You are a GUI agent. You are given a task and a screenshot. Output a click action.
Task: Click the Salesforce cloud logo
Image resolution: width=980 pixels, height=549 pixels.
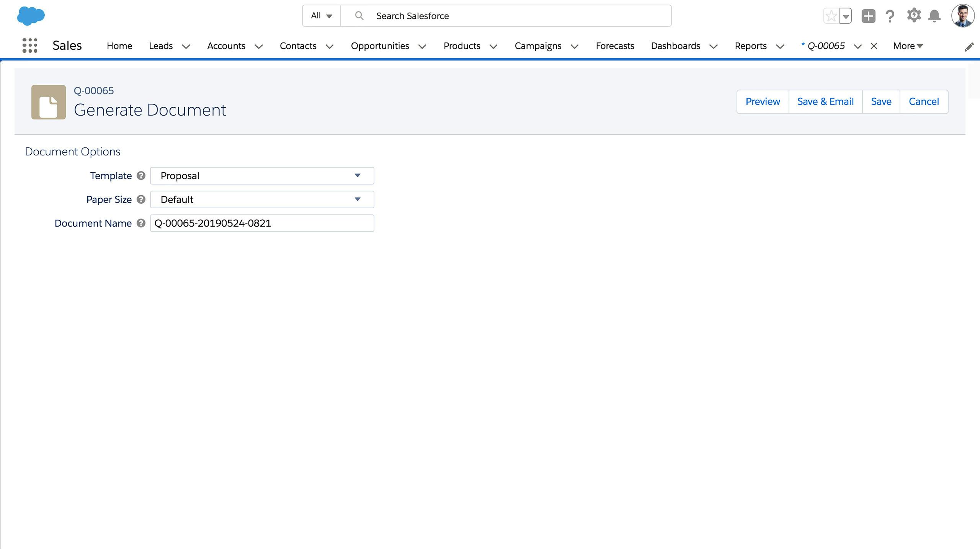(31, 16)
